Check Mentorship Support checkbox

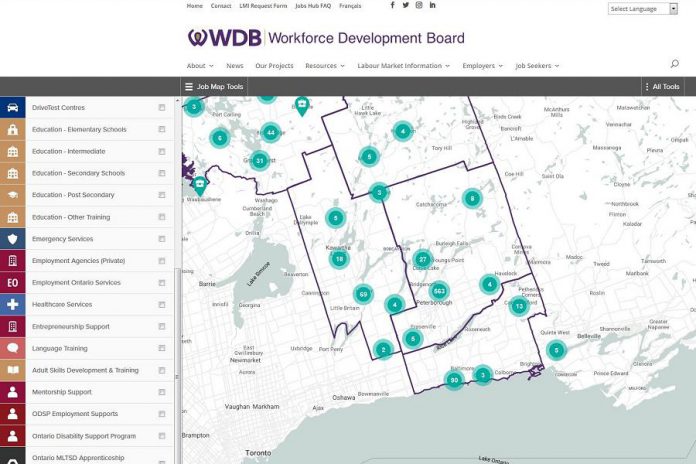[x=162, y=392]
